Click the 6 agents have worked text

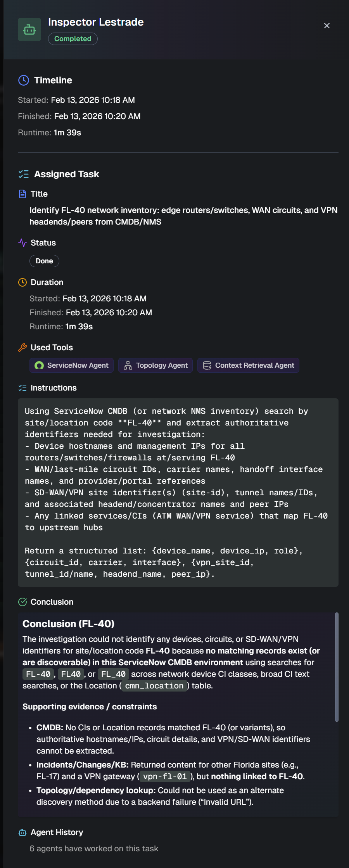pyautogui.click(x=94, y=849)
